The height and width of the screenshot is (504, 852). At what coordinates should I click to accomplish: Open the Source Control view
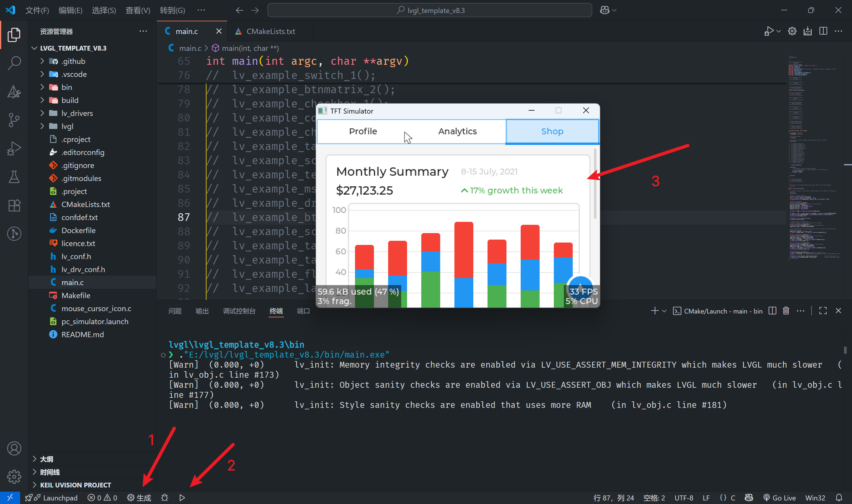14,120
